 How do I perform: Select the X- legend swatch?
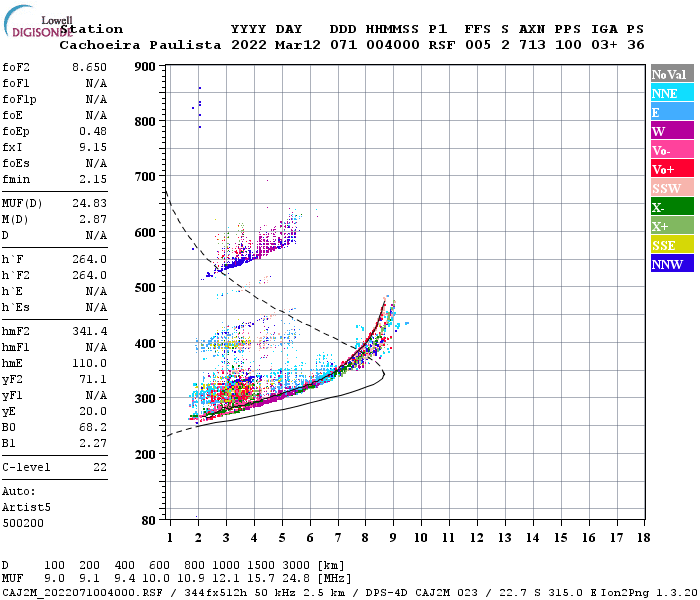[672, 206]
